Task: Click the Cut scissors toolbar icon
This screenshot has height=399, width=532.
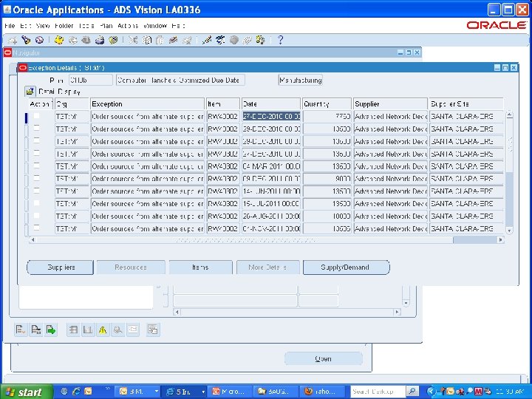Action: (x=133, y=41)
